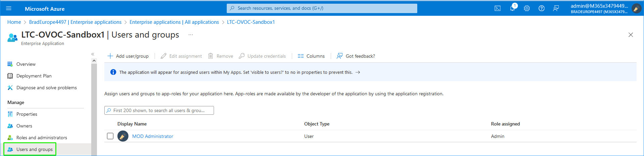Open Overview in the sidebar

pos(26,64)
